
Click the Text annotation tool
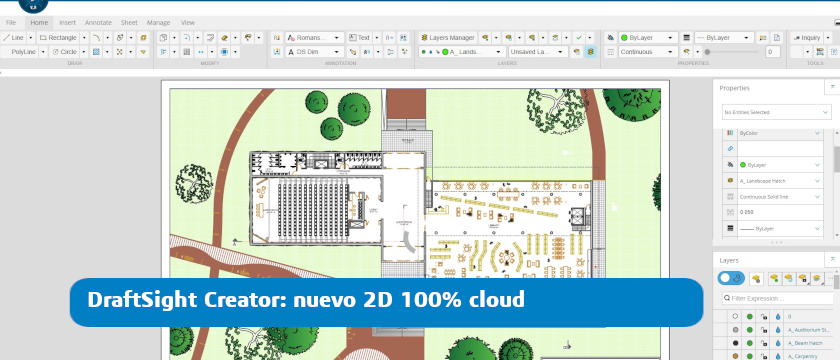pyautogui.click(x=359, y=38)
